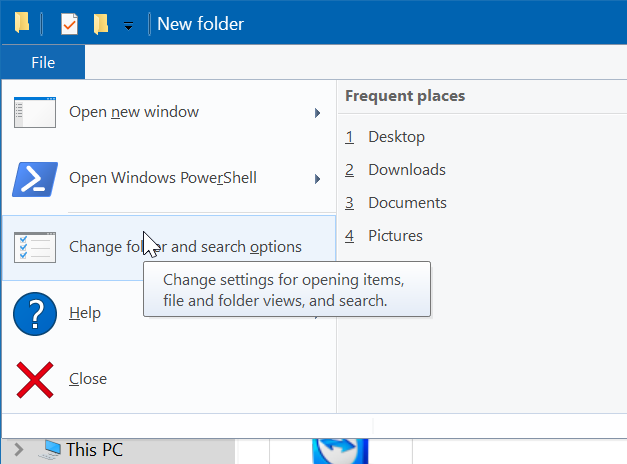
Task: Expand Open Windows PowerShell submenu arrow
Action: tap(317, 179)
